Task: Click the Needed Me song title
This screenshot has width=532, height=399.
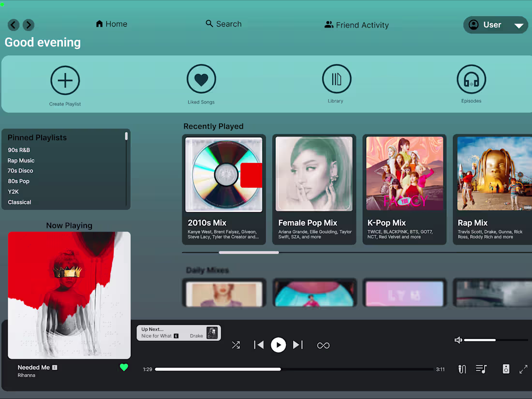Action: [x=33, y=368]
